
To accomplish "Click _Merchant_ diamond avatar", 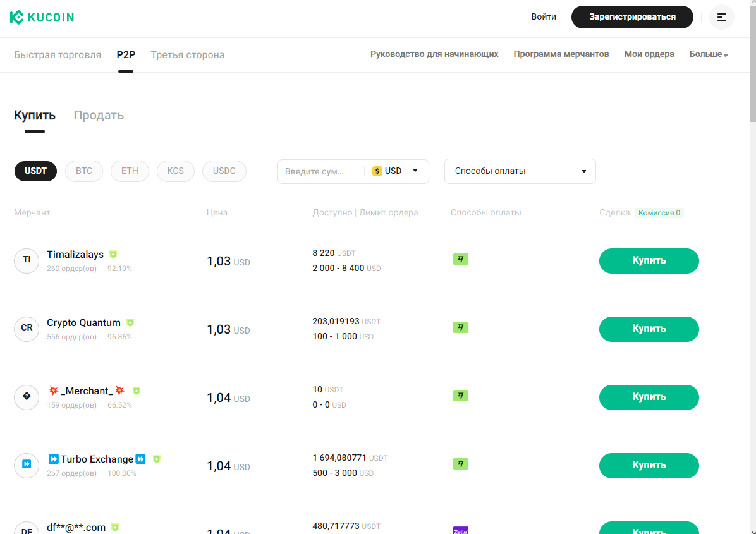I will pyautogui.click(x=27, y=397).
